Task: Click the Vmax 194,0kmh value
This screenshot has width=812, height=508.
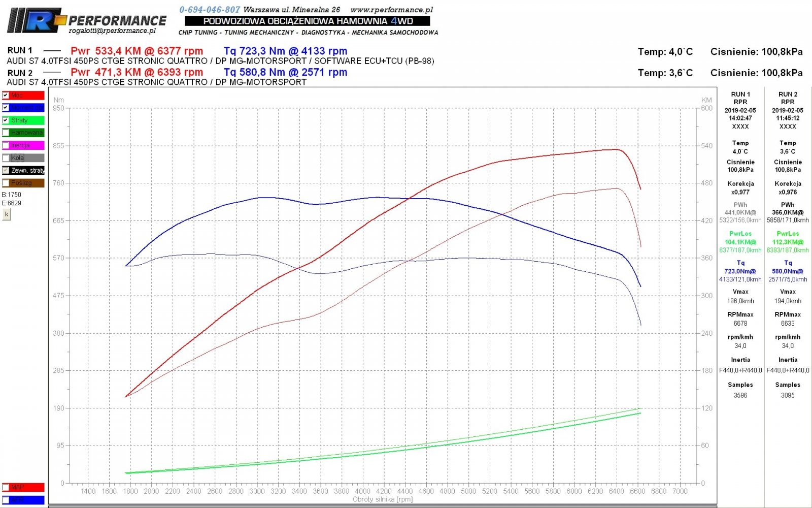Action: click(788, 301)
